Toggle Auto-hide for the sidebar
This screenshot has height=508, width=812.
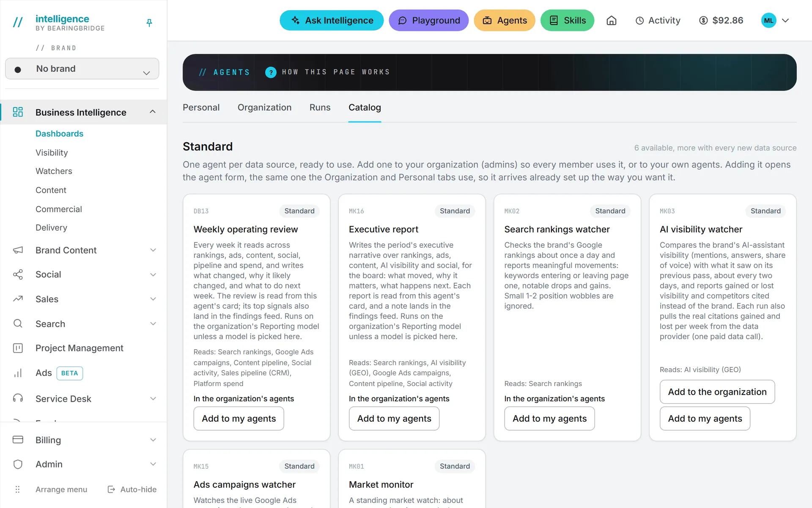point(132,489)
